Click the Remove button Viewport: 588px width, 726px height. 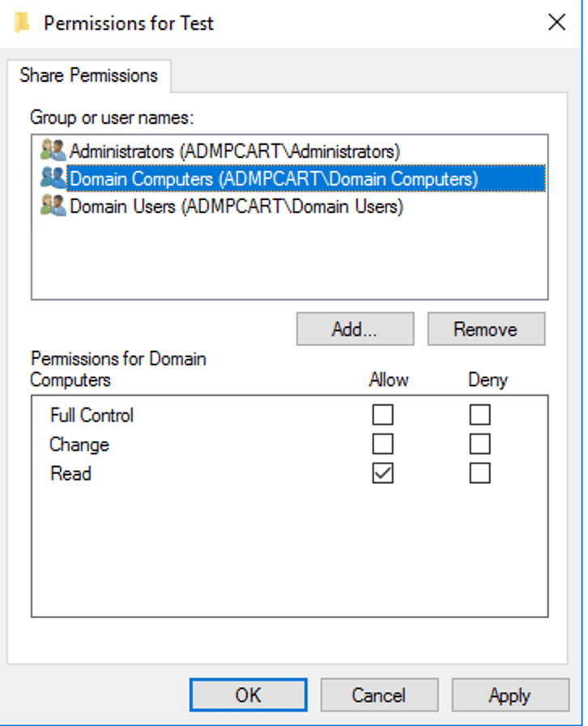click(485, 329)
